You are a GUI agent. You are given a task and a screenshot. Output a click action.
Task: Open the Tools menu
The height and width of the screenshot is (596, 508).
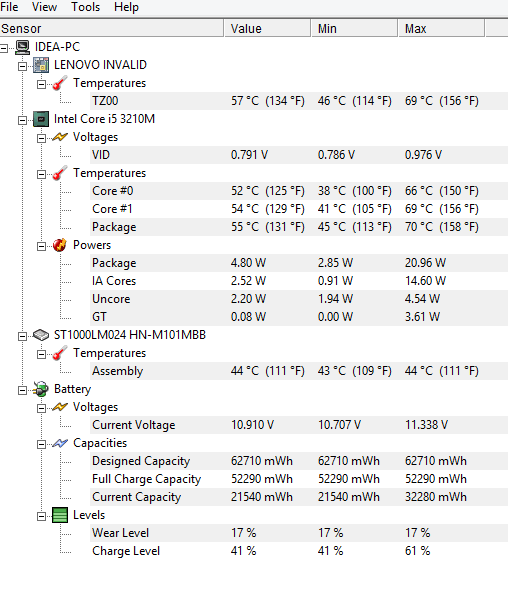tap(86, 7)
